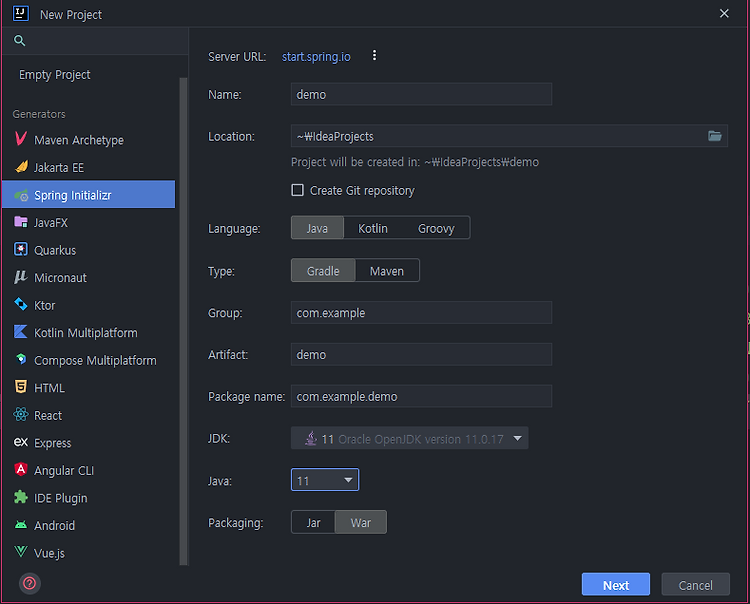750x604 pixels.
Task: Select the Compose Multiplatform list label
Action: pyautogui.click(x=95, y=360)
